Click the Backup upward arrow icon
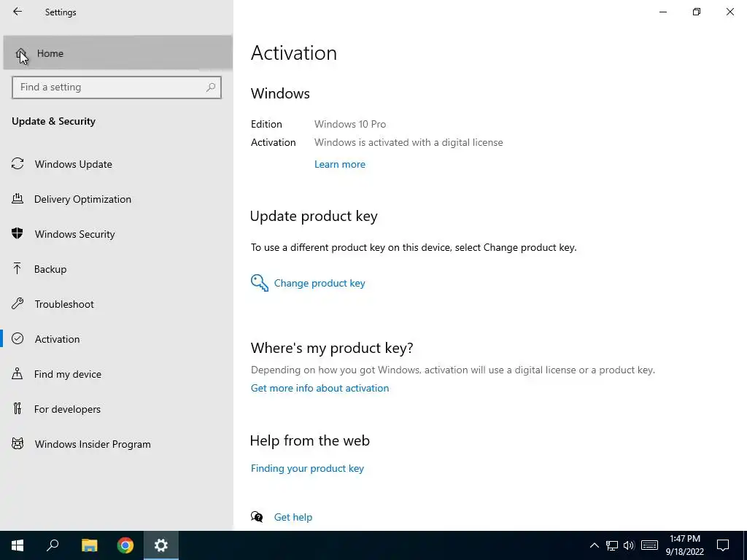Screen dimensions: 747x560 pyautogui.click(x=18, y=268)
